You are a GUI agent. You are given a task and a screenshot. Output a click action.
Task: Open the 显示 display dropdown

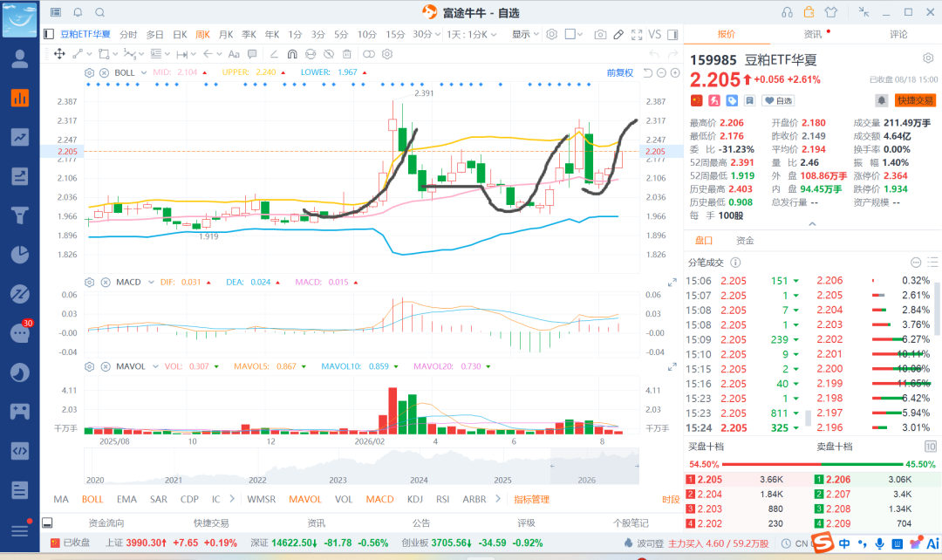[x=525, y=35]
